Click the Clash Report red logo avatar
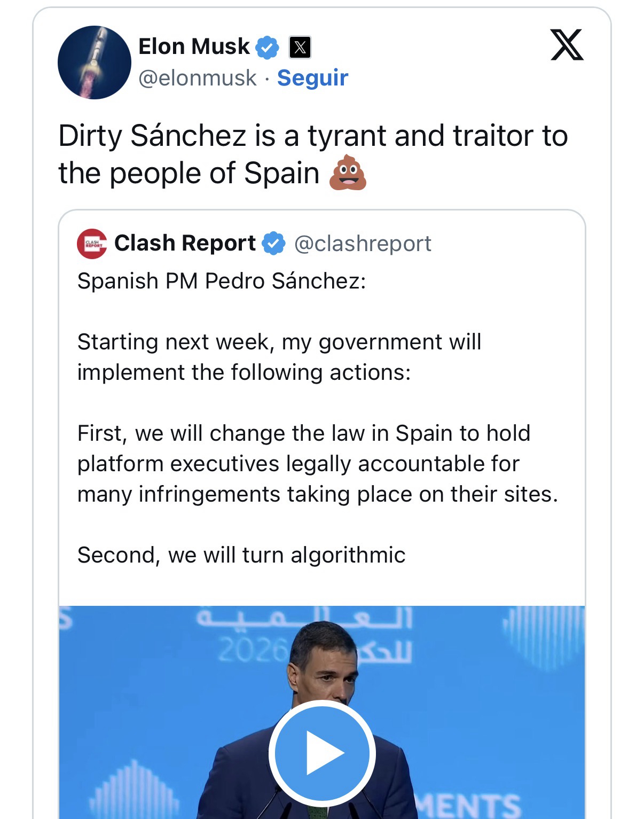Image resolution: width=644 pixels, height=819 pixels. [92, 244]
